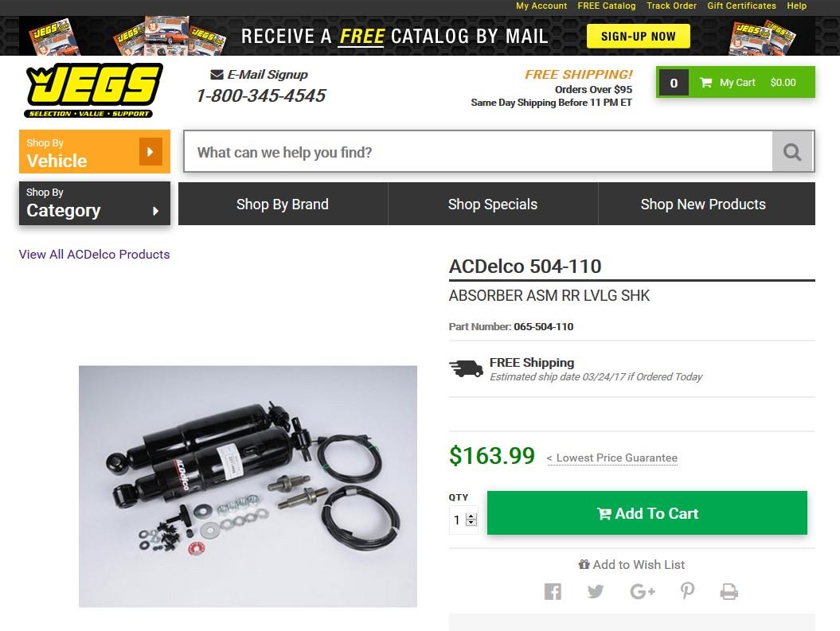Share product on Twitter icon
The image size is (840, 631).
click(x=596, y=591)
